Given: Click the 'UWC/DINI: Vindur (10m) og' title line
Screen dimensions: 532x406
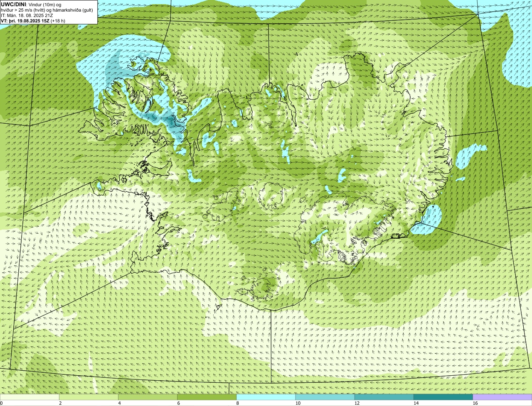Looking at the screenshot, I should (x=31, y=4).
